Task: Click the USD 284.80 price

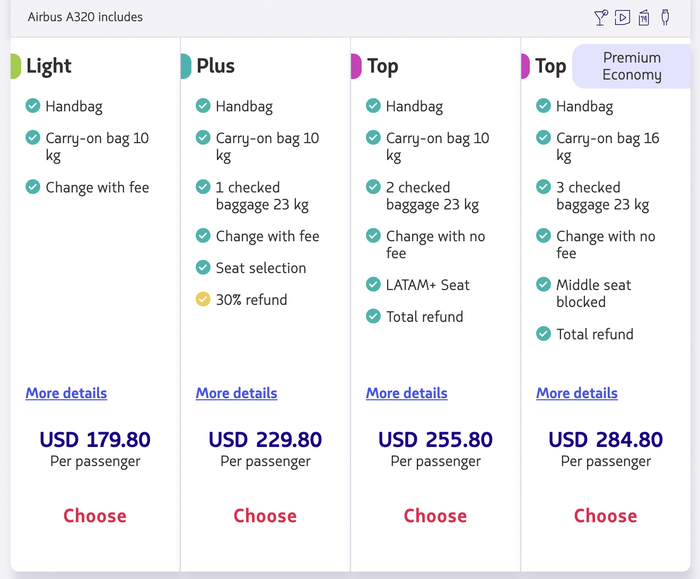Action: click(x=605, y=440)
